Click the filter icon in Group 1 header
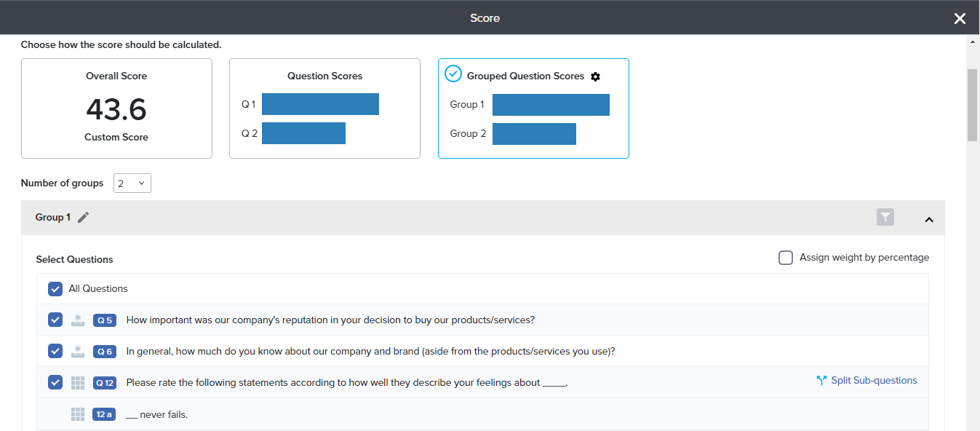The image size is (980, 431). [885, 217]
